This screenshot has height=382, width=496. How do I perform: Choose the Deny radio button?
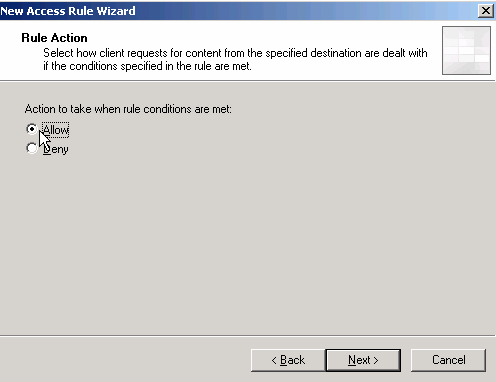(x=32, y=148)
